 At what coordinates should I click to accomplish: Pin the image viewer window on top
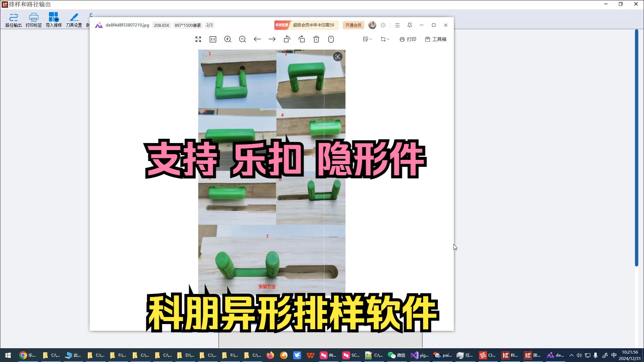pos(410,25)
